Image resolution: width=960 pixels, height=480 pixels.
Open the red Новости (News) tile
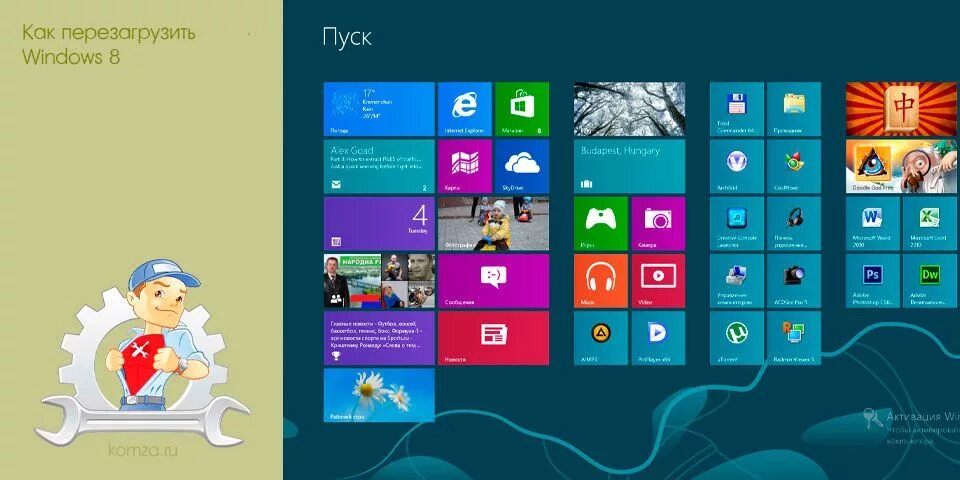pyautogui.click(x=493, y=338)
